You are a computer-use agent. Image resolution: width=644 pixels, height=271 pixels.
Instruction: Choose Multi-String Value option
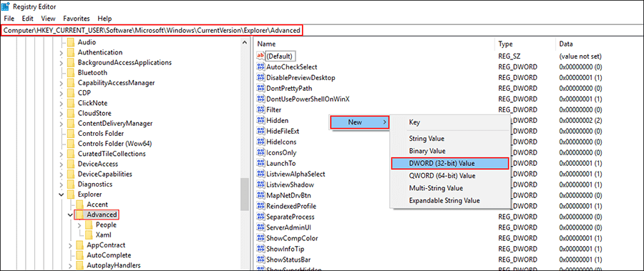click(450, 188)
